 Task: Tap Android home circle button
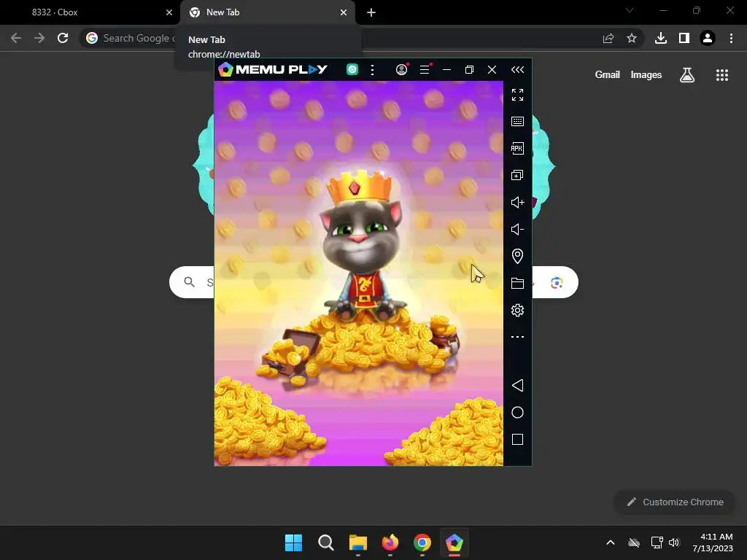(517, 413)
